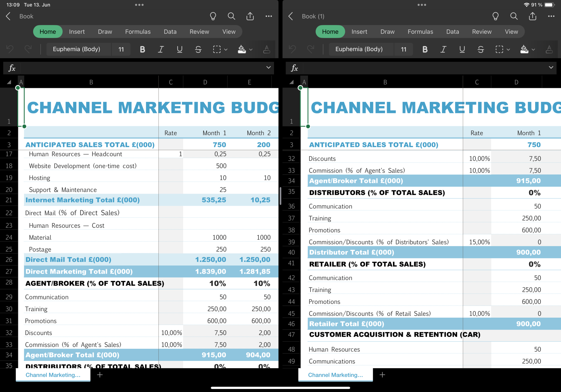Switch to Formulas tab in left window
The width and height of the screenshot is (561, 392).
138,32
